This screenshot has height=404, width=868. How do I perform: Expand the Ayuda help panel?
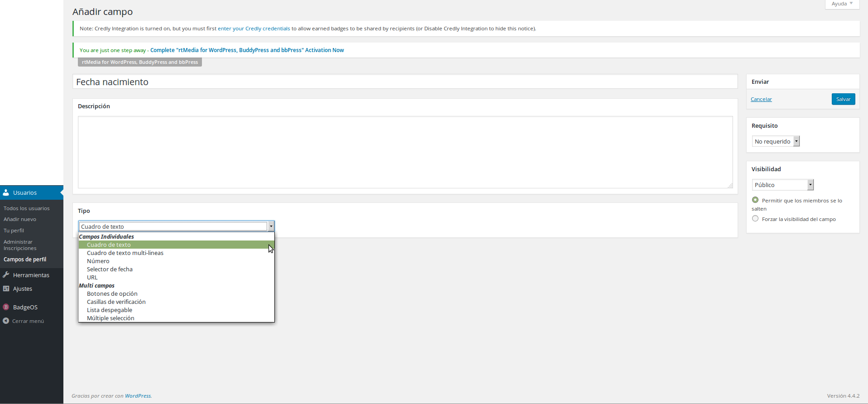(x=842, y=4)
